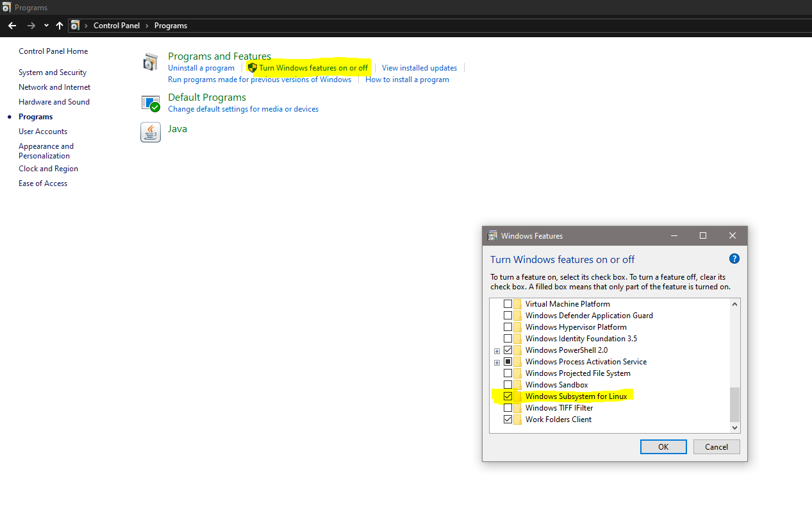Toggle Windows Process Activation Service checkbox
Viewport: 812px width, 510px height.
tap(508, 362)
